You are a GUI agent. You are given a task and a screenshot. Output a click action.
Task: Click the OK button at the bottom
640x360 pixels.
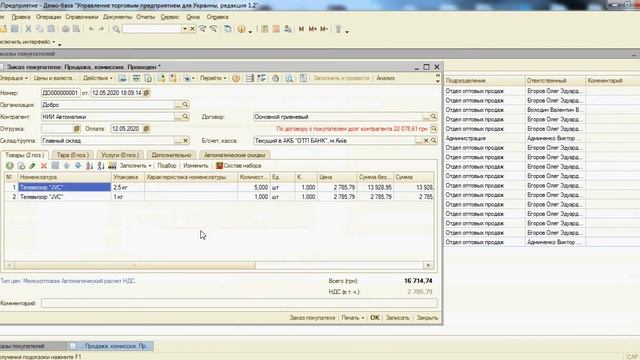(x=375, y=318)
